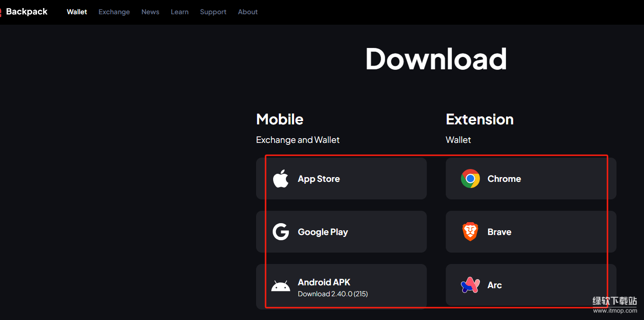The image size is (644, 320).
Task: Visit the About page
Action: click(248, 12)
